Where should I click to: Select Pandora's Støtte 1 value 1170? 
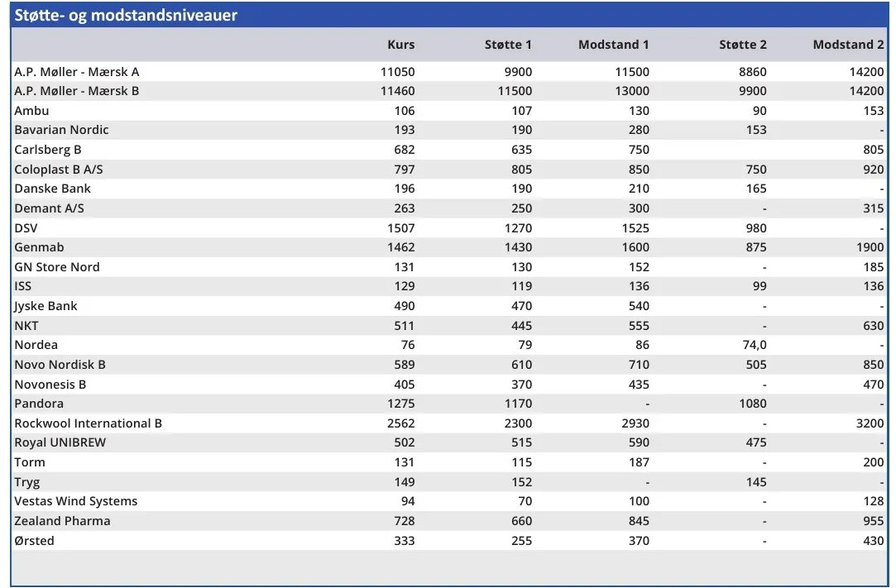tap(516, 404)
